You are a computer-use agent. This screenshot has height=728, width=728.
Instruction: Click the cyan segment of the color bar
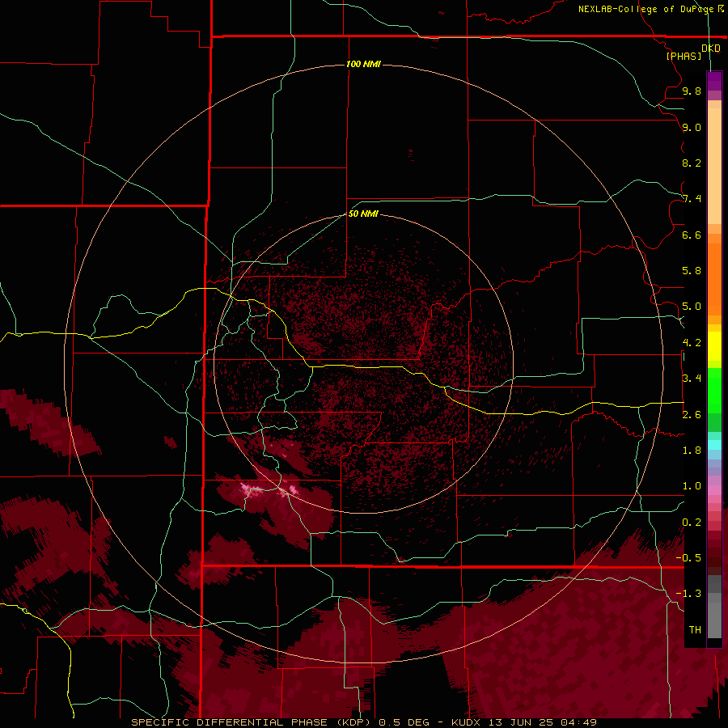714,445
